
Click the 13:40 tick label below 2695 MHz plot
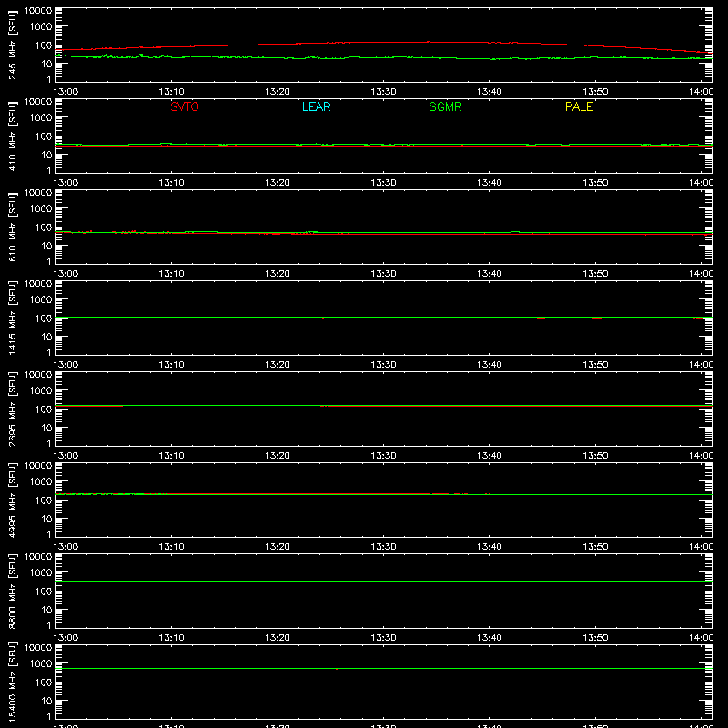(490, 456)
